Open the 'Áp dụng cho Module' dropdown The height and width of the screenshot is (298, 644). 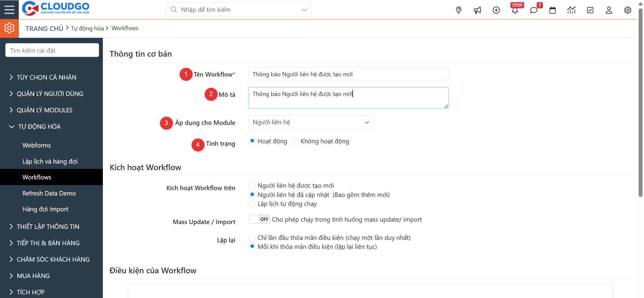[311, 122]
